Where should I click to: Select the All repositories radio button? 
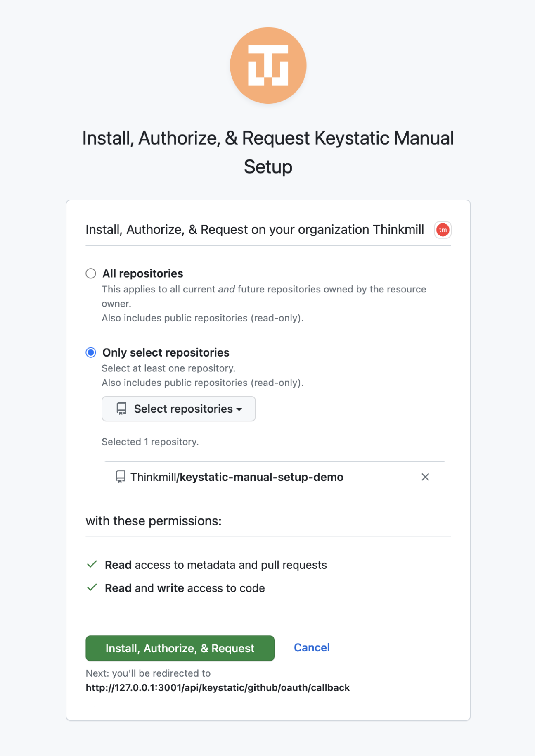91,273
